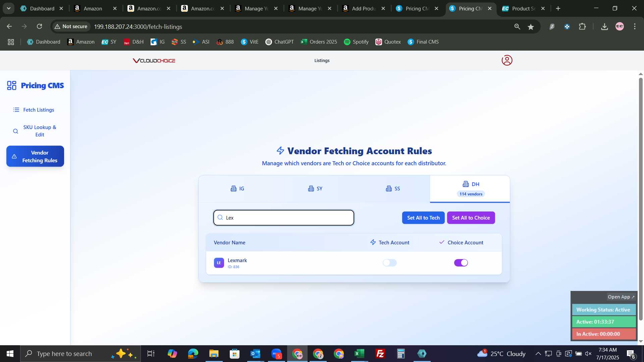Click the CloudChoice logo
644x362 pixels.
pyautogui.click(x=154, y=61)
